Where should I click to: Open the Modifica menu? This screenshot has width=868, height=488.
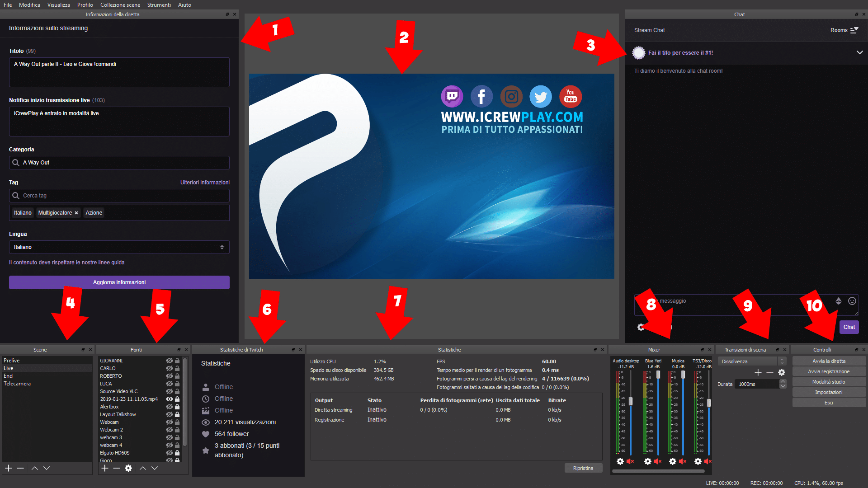[29, 5]
